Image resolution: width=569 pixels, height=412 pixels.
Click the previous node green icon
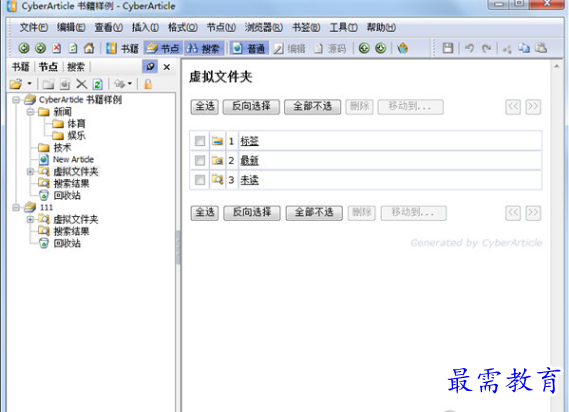click(364, 48)
